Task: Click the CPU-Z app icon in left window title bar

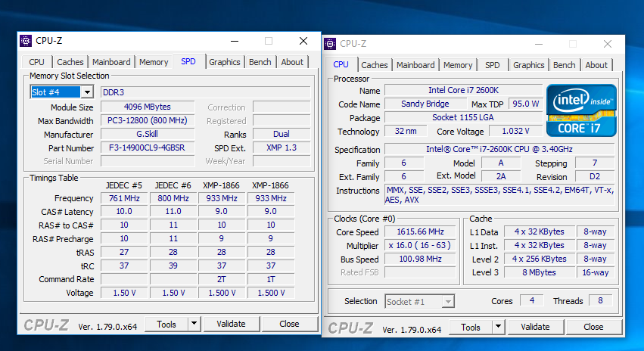Action: pyautogui.click(x=26, y=41)
